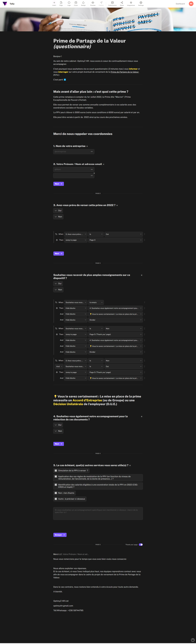Open the Submissions tab
196x644 pixels.
tap(112, 3)
